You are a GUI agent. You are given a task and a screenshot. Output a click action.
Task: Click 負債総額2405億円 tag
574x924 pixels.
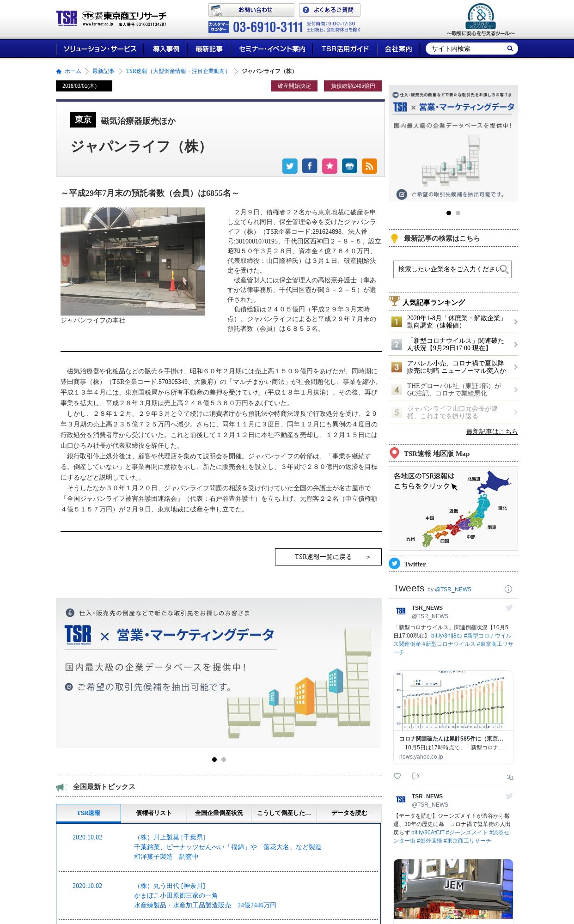click(x=353, y=86)
